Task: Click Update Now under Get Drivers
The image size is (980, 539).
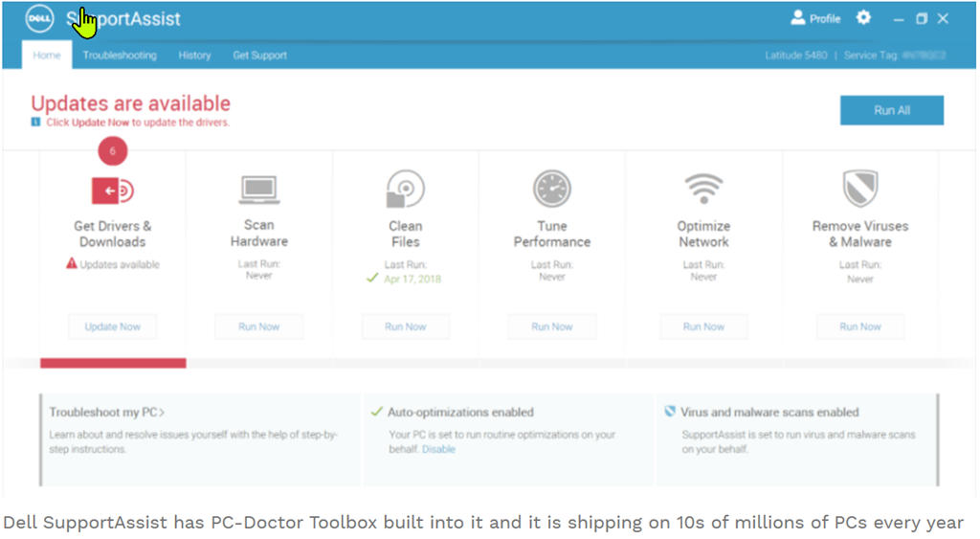Action: [112, 326]
